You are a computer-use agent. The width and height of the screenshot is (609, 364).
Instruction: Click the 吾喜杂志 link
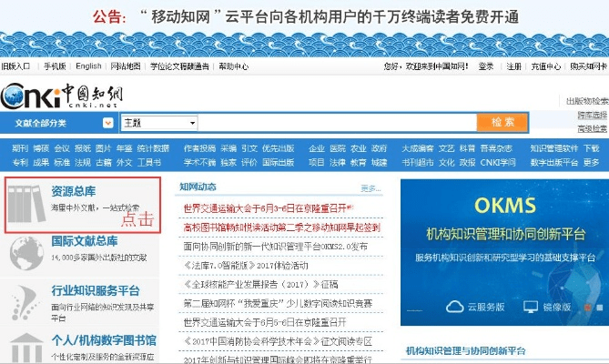496,148
